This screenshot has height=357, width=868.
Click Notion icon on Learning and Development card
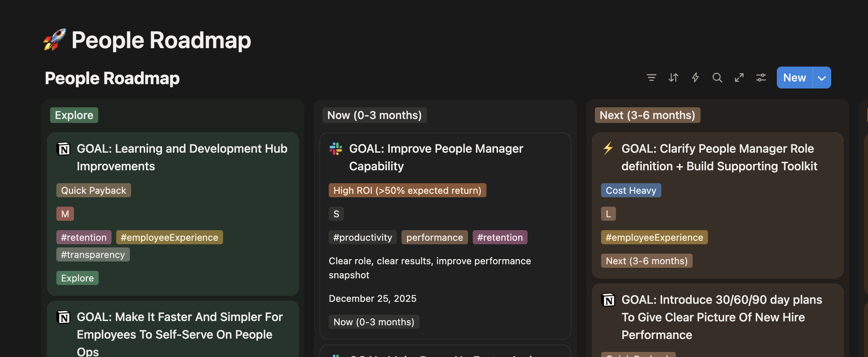point(63,149)
